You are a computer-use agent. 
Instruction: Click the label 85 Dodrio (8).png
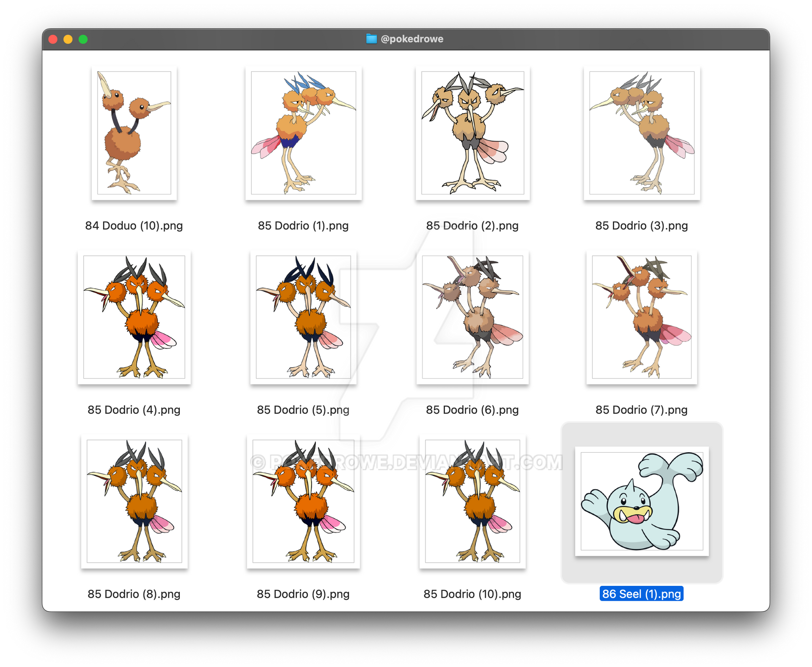tap(134, 594)
